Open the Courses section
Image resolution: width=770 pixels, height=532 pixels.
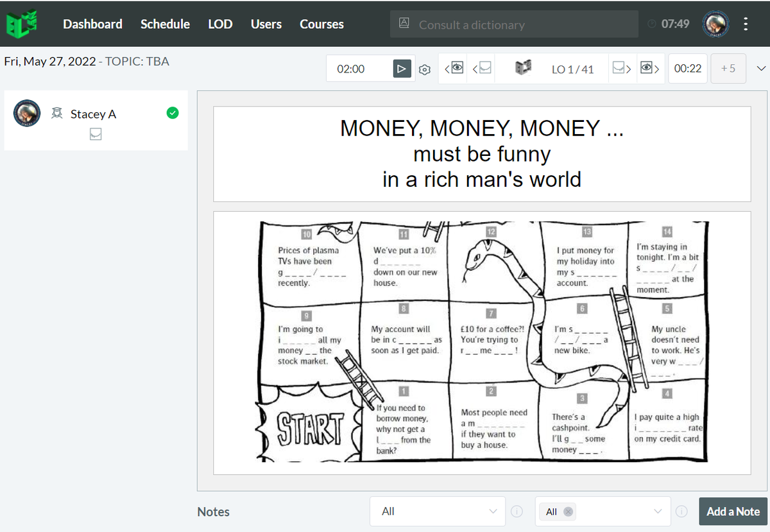tap(321, 24)
